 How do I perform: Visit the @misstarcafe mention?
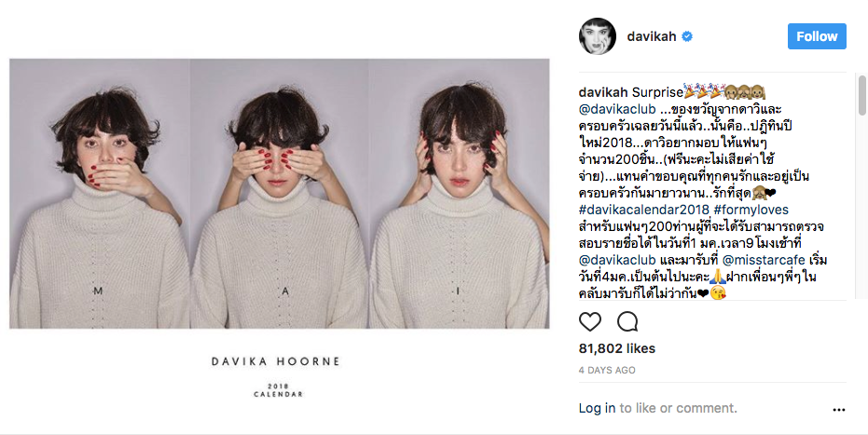tap(764, 260)
